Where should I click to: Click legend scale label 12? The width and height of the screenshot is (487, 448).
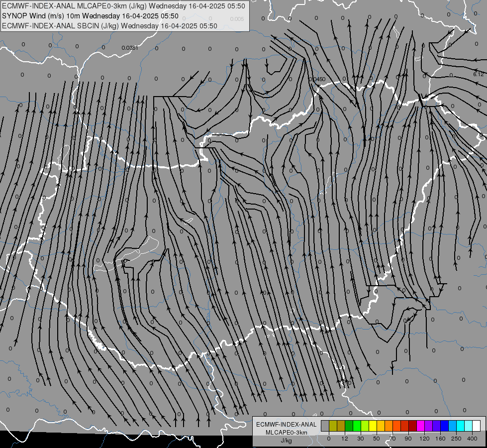pyautogui.click(x=345, y=439)
